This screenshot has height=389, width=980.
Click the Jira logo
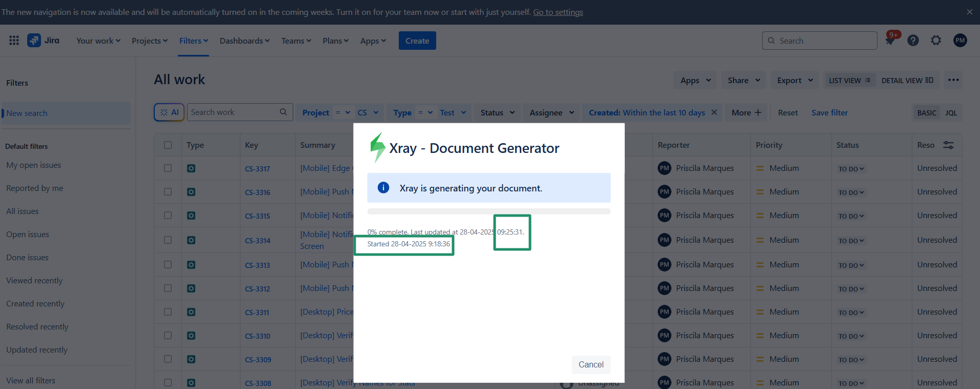(x=44, y=41)
